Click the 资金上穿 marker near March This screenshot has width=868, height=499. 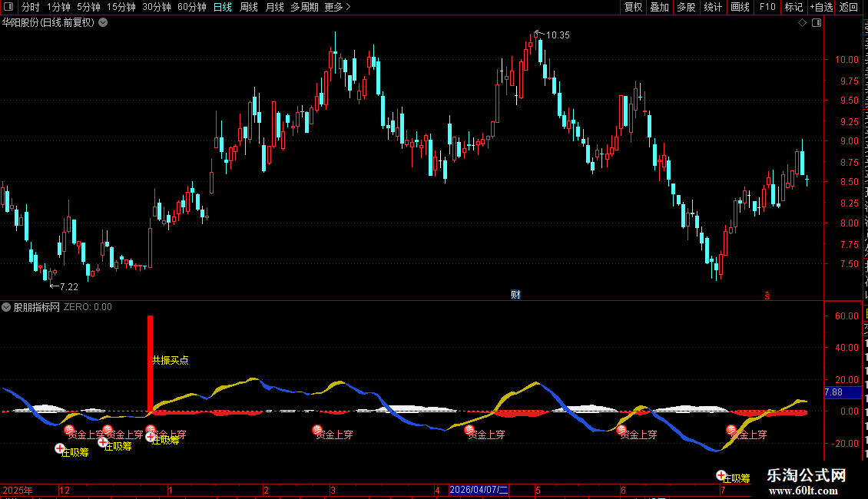[317, 430]
